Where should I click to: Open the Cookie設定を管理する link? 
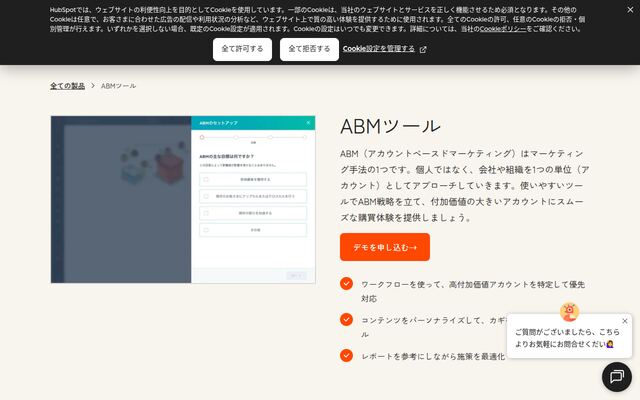378,49
